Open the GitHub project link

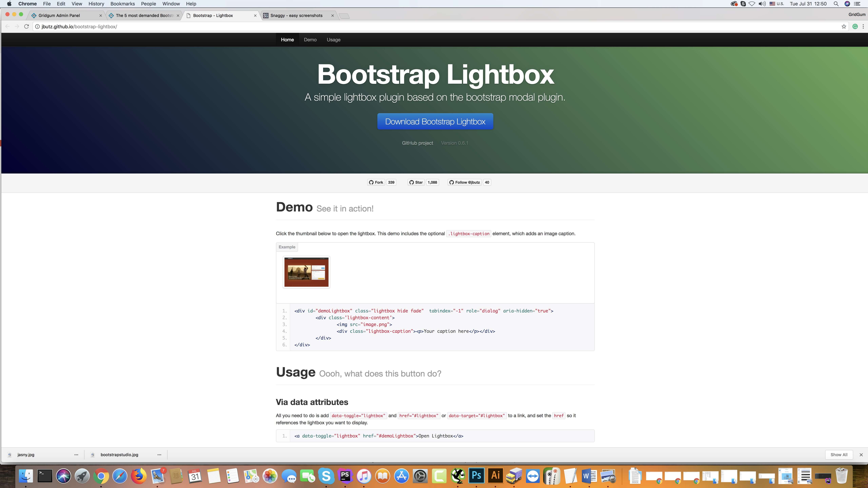(417, 143)
